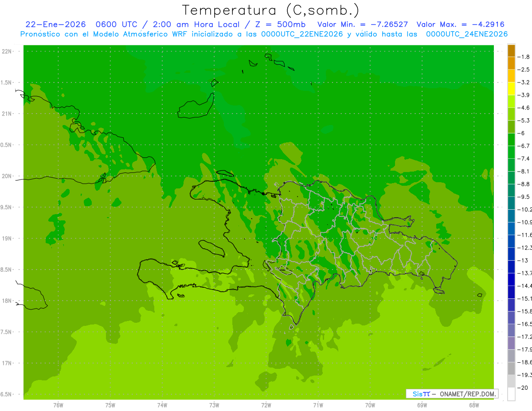Click the "76W" longitude axis label
The height and width of the screenshot is (411, 532).
58,405
